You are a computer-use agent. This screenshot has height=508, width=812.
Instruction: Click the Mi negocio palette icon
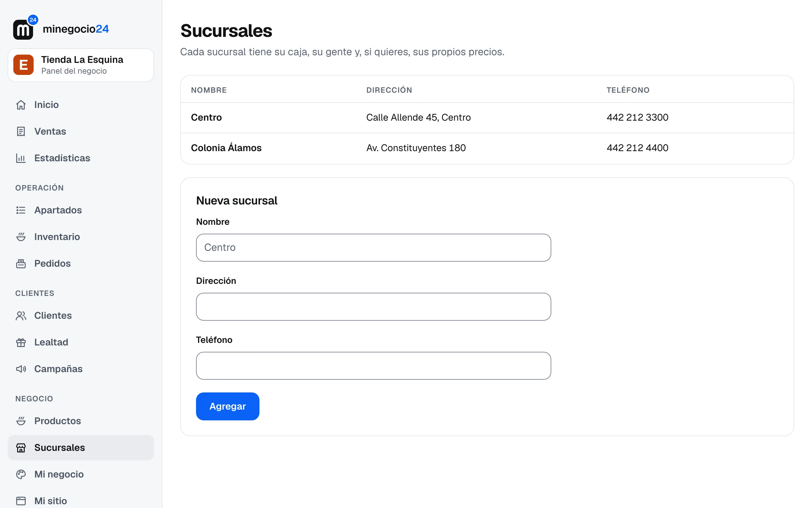pyautogui.click(x=21, y=474)
